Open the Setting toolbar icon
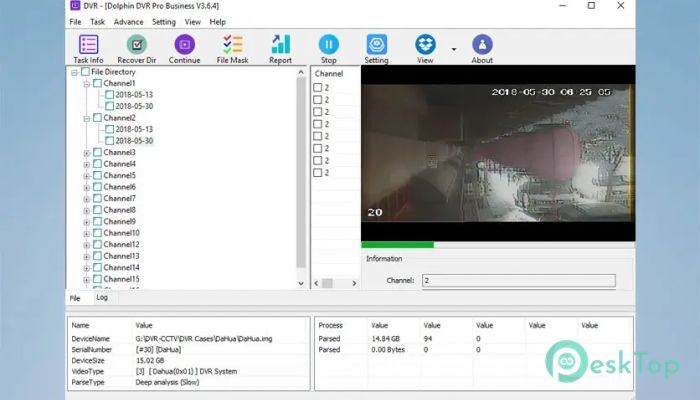 [376, 49]
